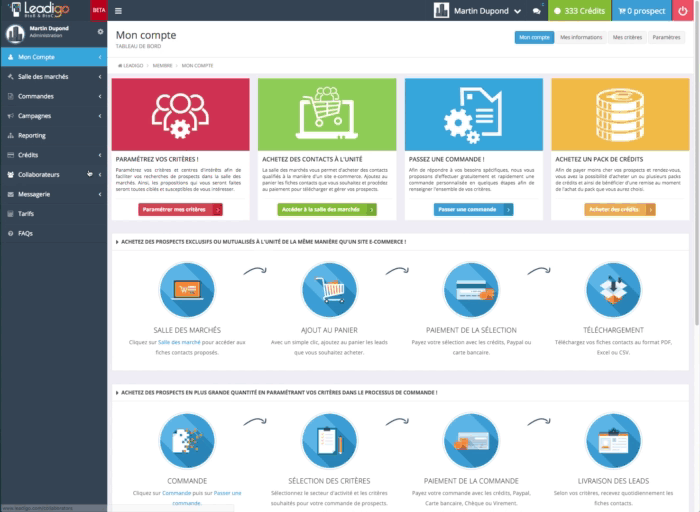The width and height of the screenshot is (700, 512).
Task: Expand the Commandes sidebar chevron
Action: (100, 96)
